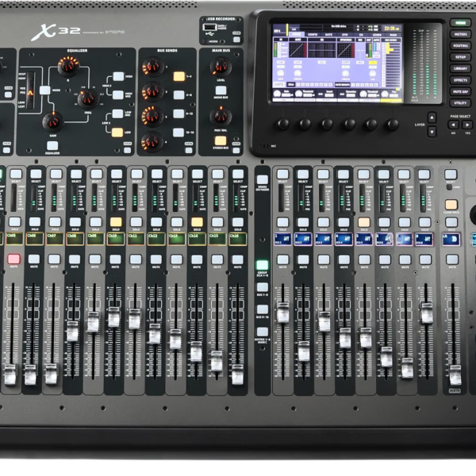The width and height of the screenshot is (476, 476).
Task: Select bus sends bank 9-12 button
Action: tap(178, 113)
